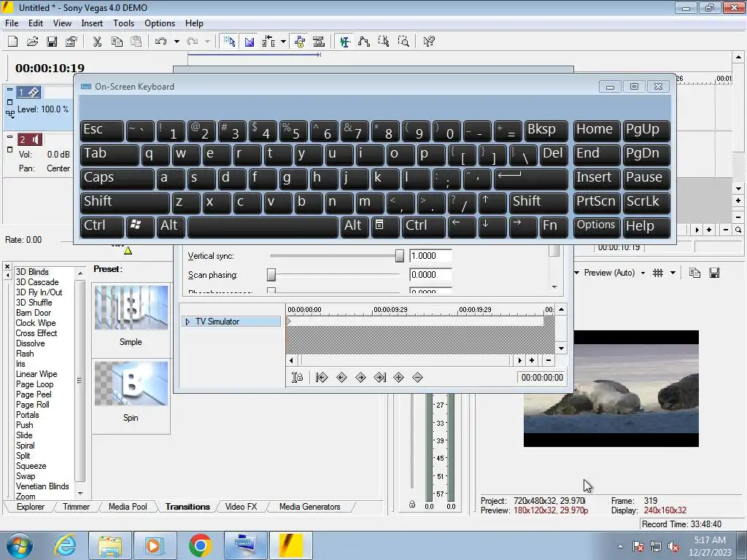Click the preview Overlays grid icon
The height and width of the screenshot is (560, 747).
point(658,273)
